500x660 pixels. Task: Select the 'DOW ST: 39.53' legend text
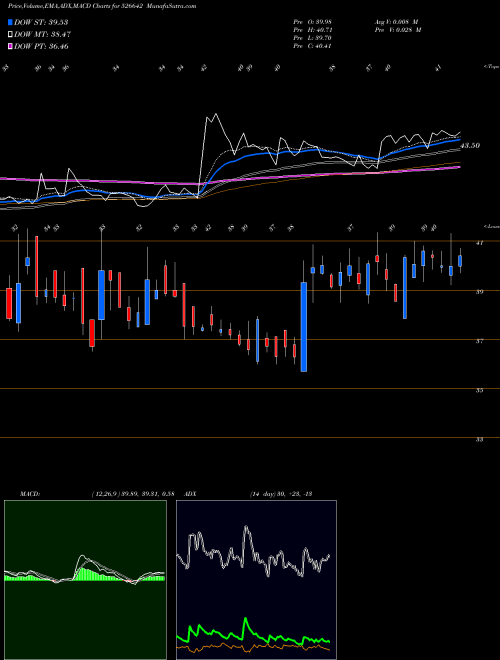tap(41, 22)
